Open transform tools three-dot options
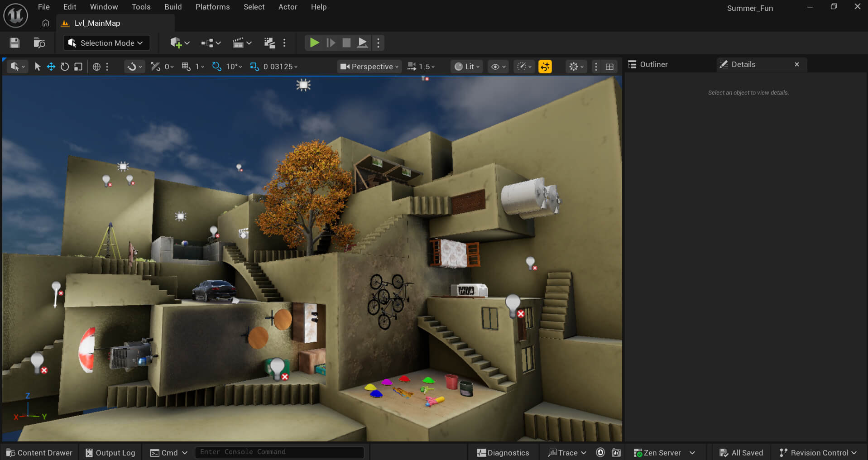 (x=107, y=67)
